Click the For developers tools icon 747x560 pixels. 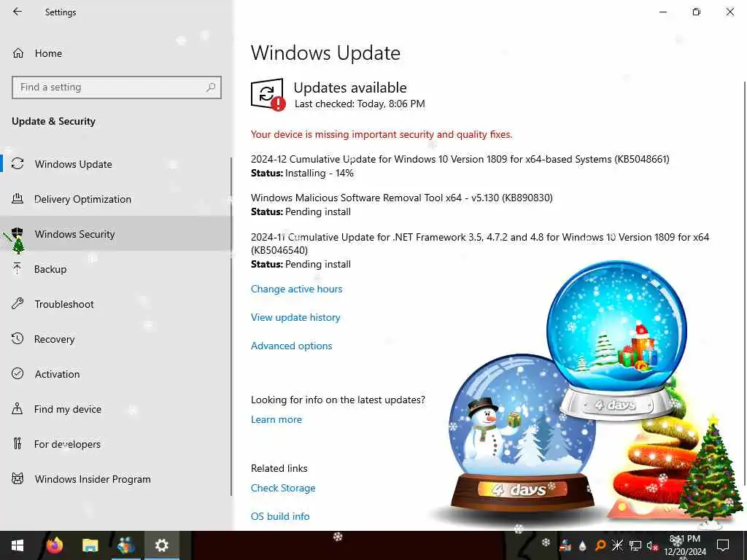coord(18,444)
